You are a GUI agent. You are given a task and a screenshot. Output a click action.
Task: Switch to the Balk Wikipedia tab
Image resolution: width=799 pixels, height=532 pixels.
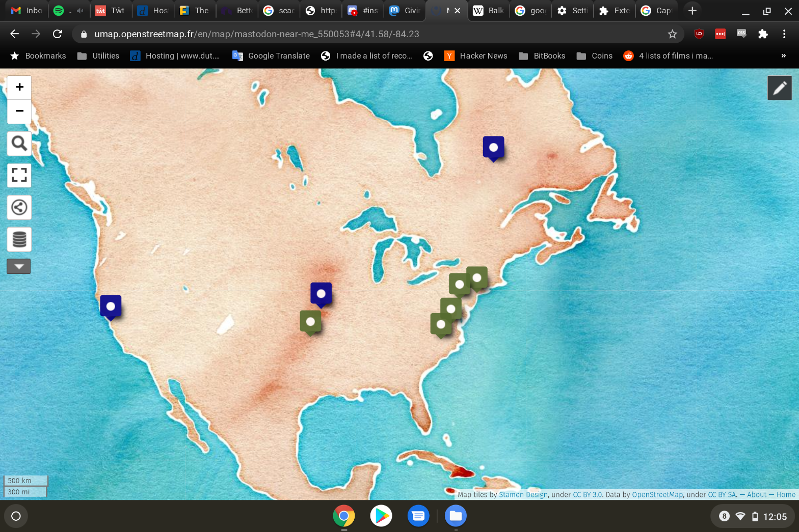pyautogui.click(x=488, y=11)
